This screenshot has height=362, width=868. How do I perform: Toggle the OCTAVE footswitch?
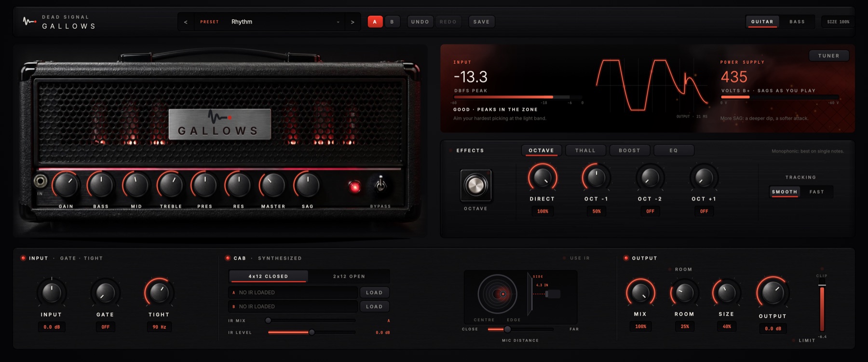point(476,185)
